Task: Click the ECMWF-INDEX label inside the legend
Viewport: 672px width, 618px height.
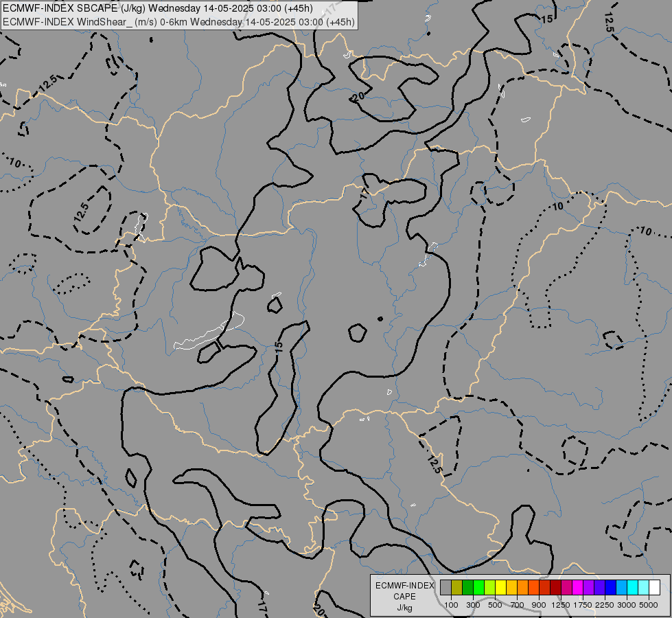Action: tap(404, 586)
